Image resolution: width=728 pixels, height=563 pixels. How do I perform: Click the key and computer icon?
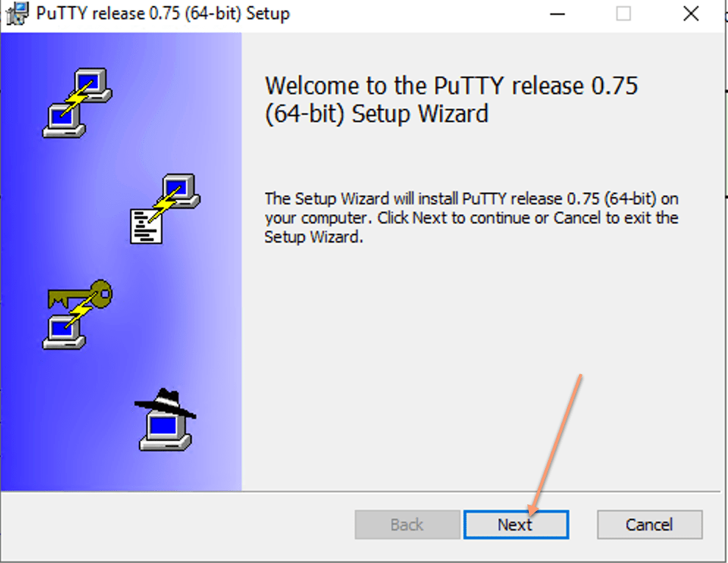pyautogui.click(x=78, y=315)
